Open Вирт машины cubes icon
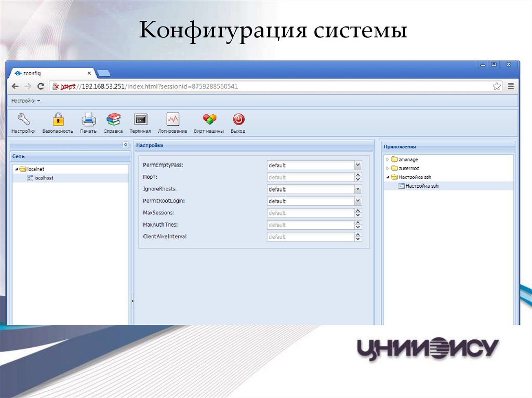 pos(209,120)
